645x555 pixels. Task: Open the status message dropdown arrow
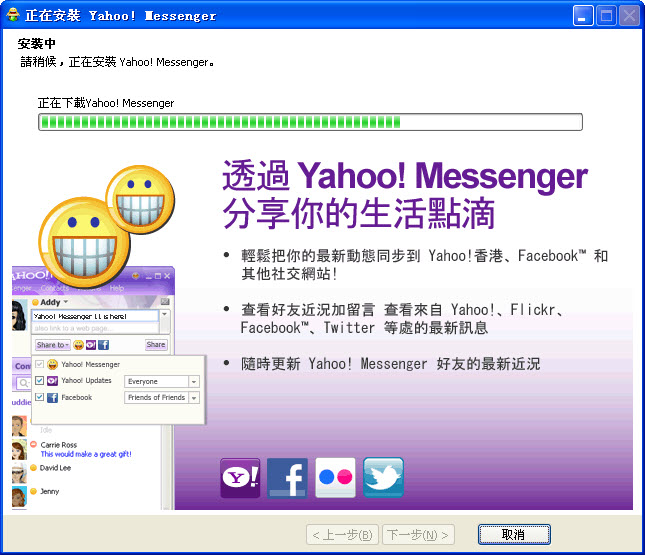click(x=165, y=315)
